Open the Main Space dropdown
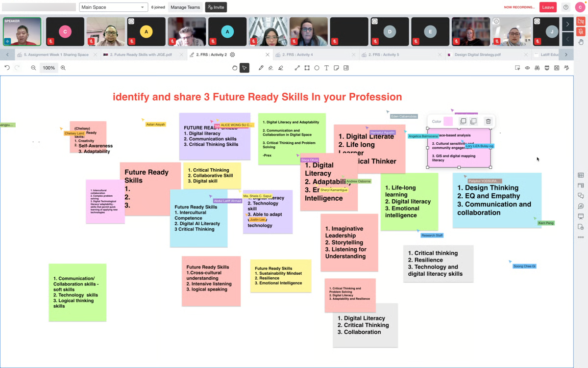 113,7
